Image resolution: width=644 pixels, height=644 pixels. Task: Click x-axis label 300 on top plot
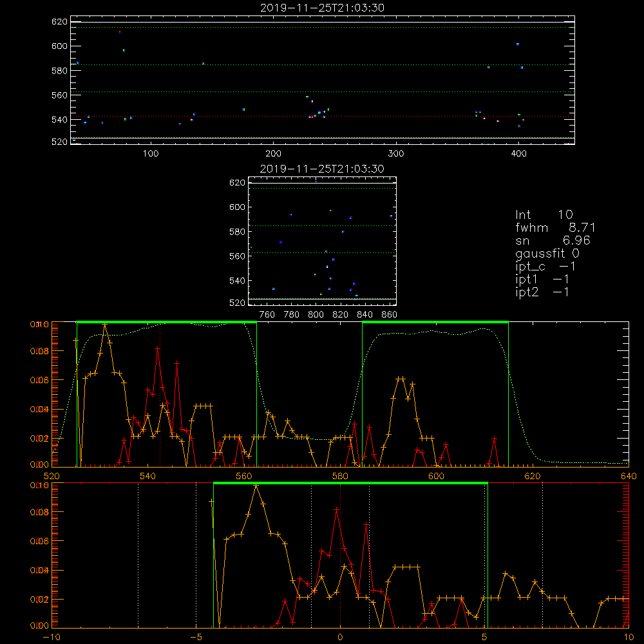pyautogui.click(x=396, y=153)
